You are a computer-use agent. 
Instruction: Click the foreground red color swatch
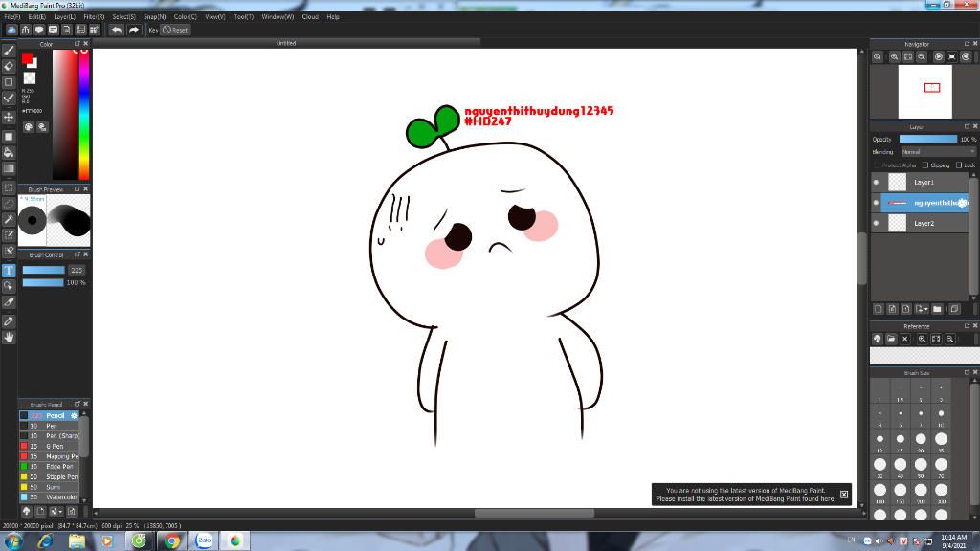[27, 58]
